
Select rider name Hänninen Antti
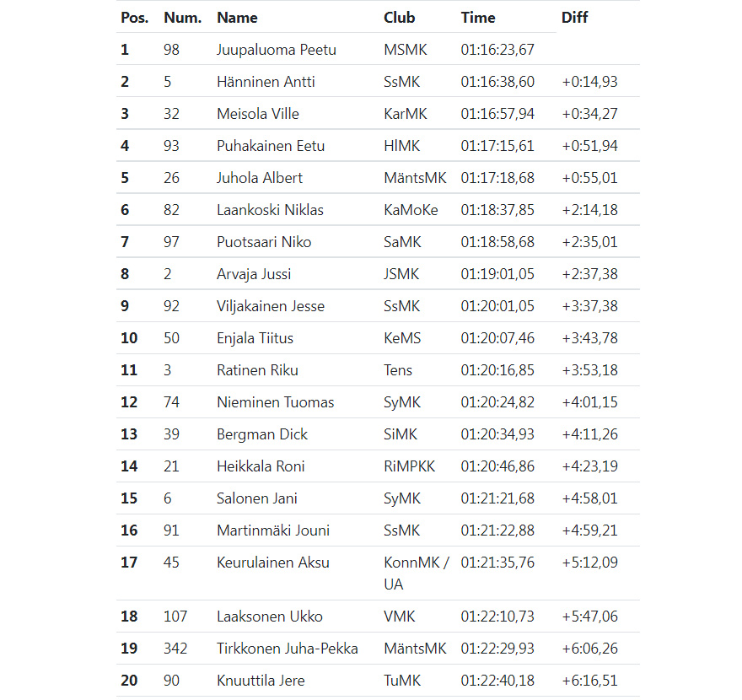(x=266, y=82)
